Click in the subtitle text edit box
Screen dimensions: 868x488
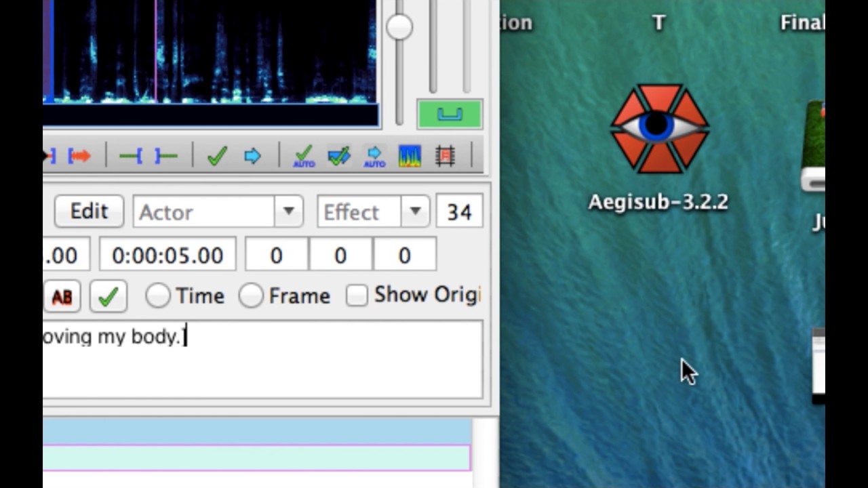coord(263,359)
